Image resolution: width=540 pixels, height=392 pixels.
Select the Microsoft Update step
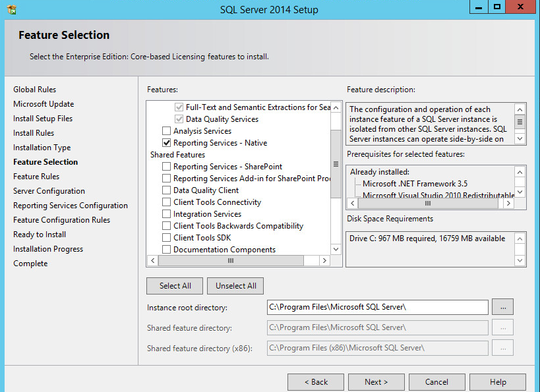tap(44, 104)
